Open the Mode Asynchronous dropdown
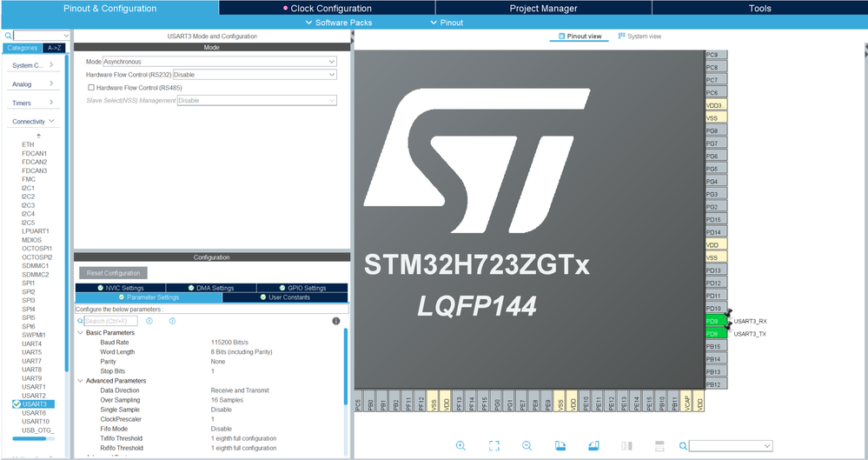Viewport: 868px width, 460px height. [220, 62]
